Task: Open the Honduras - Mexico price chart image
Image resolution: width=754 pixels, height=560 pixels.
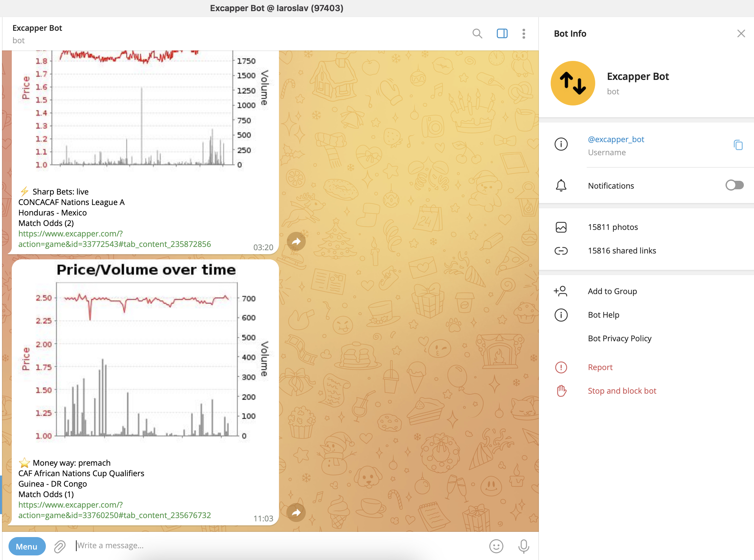Action: (145, 115)
